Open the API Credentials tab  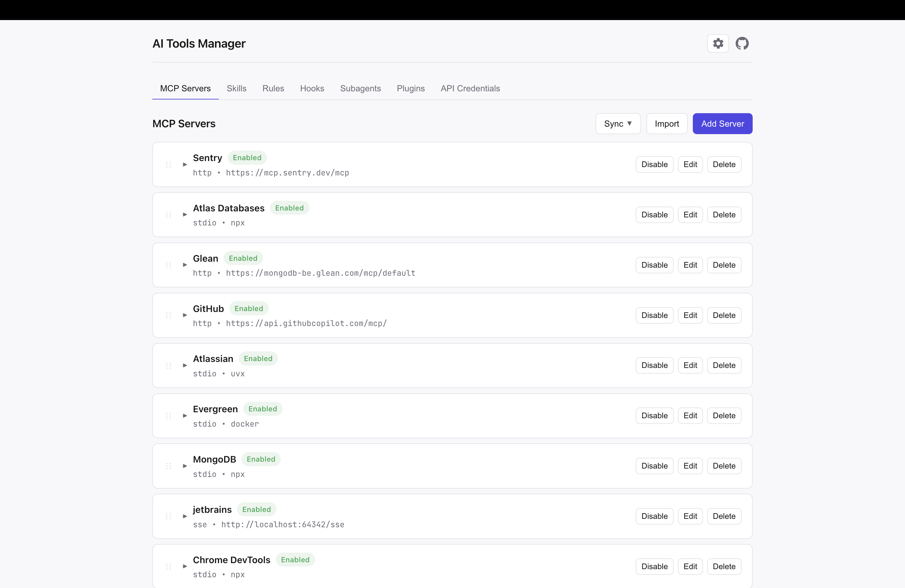(470, 88)
